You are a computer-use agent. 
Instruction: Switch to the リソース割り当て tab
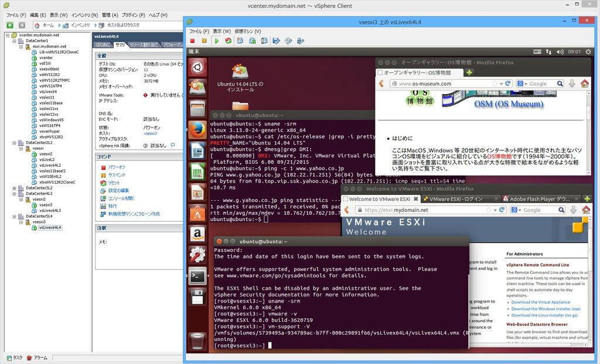point(144,45)
